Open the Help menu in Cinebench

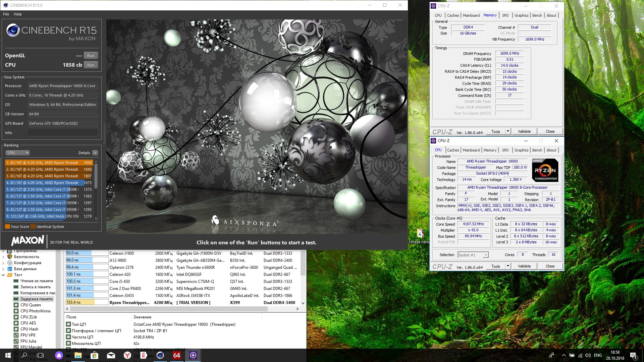pyautogui.click(x=18, y=14)
